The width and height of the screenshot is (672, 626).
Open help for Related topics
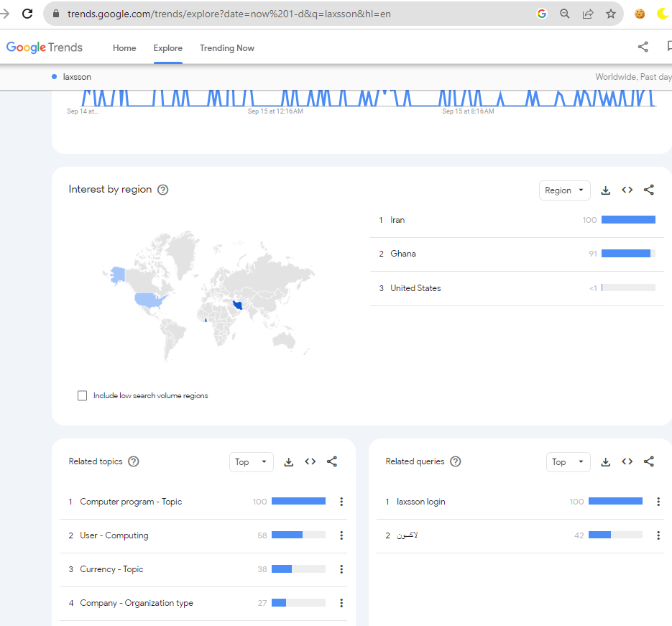[x=134, y=461]
